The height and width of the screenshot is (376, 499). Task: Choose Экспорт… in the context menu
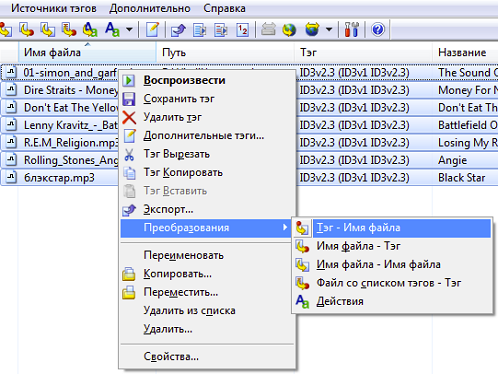207,209
